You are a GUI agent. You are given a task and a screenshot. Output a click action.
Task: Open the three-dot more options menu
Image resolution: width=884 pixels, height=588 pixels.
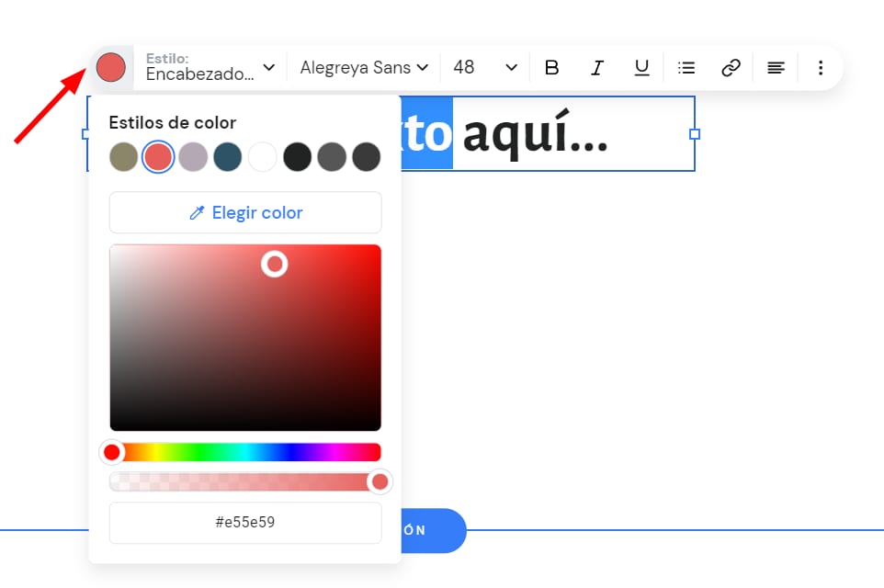point(821,67)
